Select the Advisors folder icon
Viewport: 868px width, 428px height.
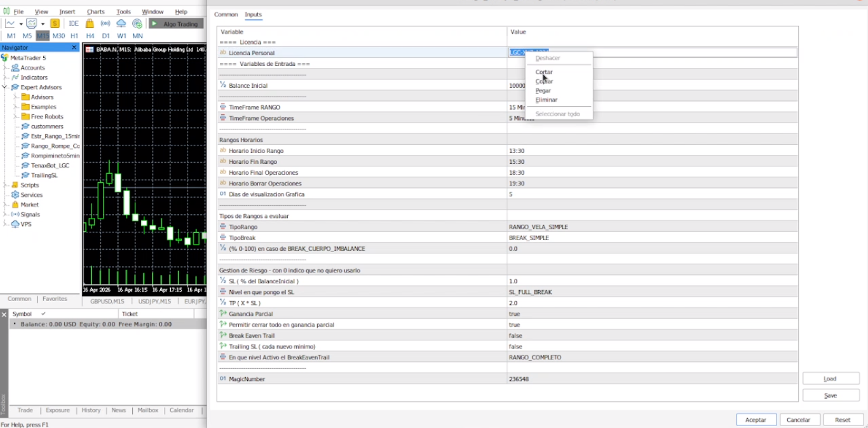(x=25, y=97)
